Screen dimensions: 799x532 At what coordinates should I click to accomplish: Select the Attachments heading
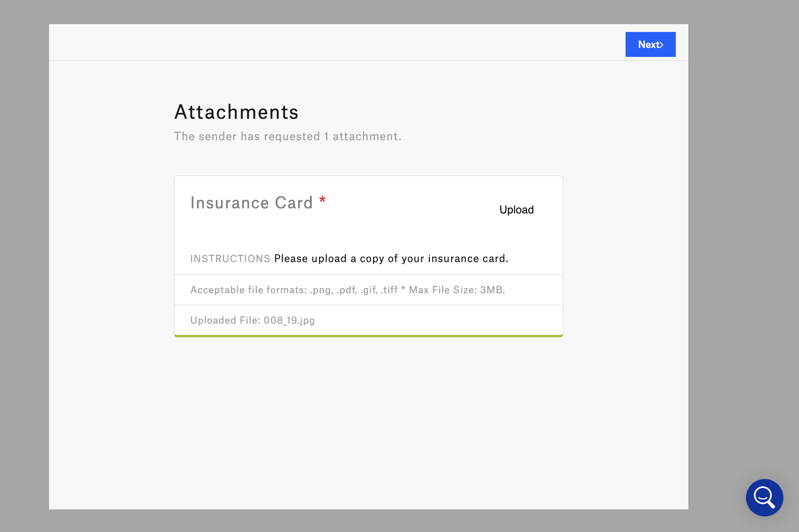point(236,112)
